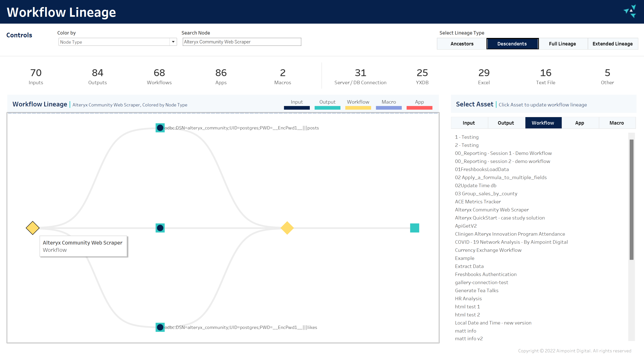
Task: Select 'html test 2' asset
Action: (467, 314)
